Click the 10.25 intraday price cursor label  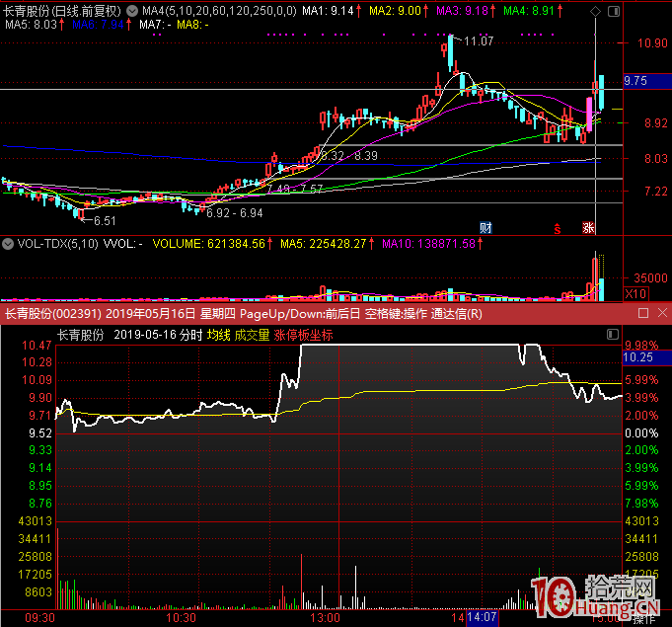click(x=647, y=357)
